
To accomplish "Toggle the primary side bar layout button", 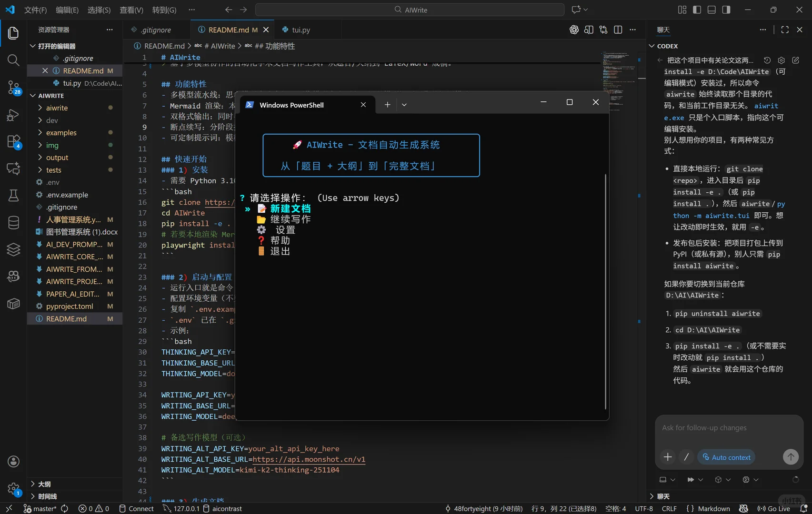I will pos(697,10).
